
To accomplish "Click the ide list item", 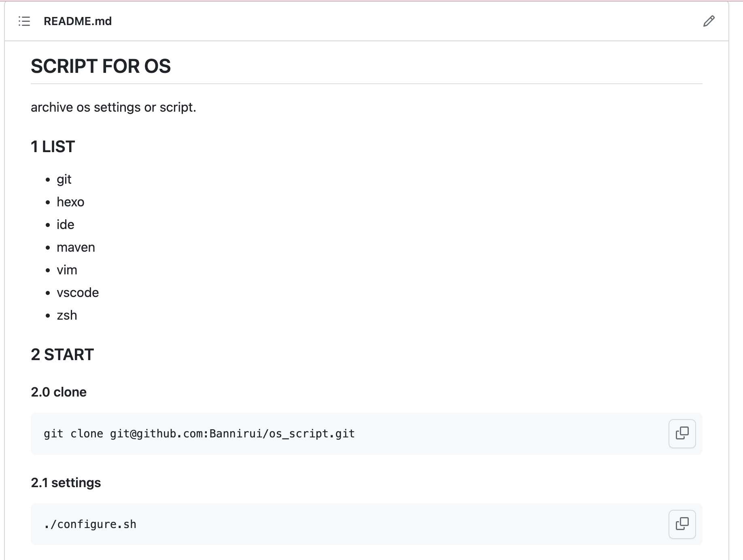I will click(x=66, y=225).
